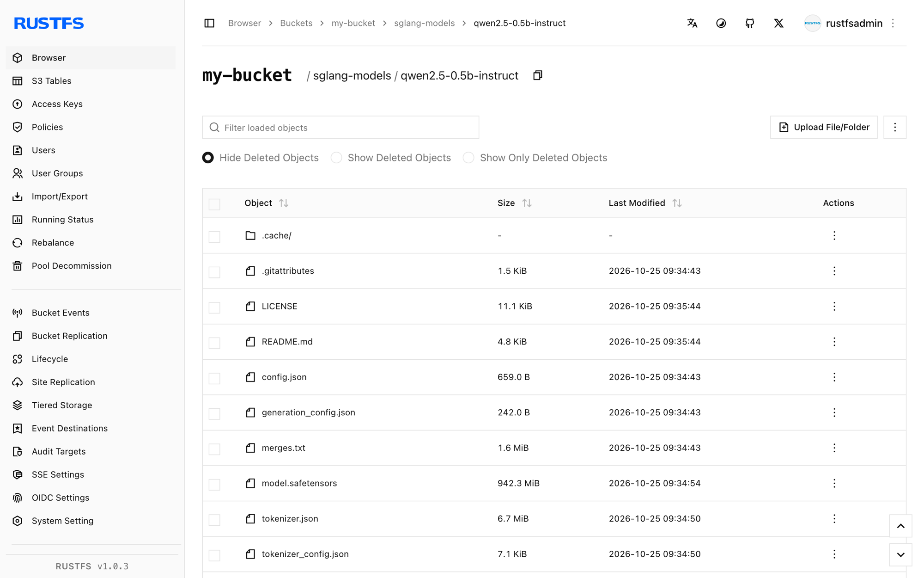Open the .cache/ folder

(276, 235)
